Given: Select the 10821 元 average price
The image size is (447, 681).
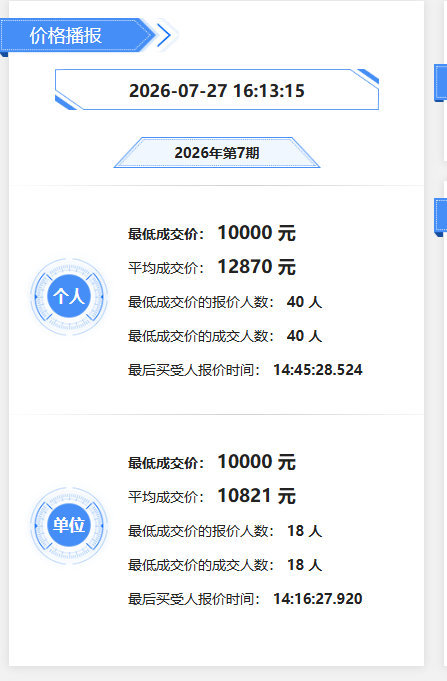Looking at the screenshot, I should point(256,496).
